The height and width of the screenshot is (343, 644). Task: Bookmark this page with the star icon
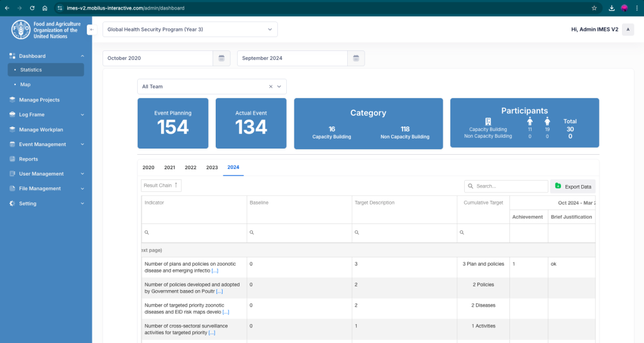(594, 8)
